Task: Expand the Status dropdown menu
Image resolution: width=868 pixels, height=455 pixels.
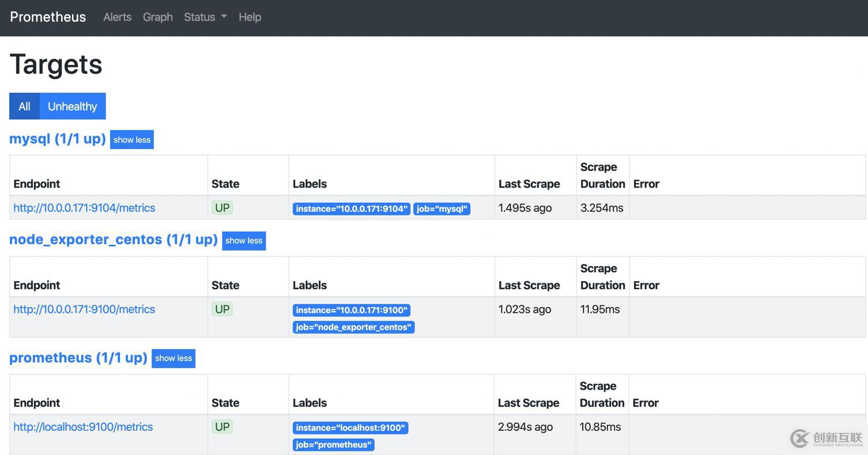Action: point(205,17)
